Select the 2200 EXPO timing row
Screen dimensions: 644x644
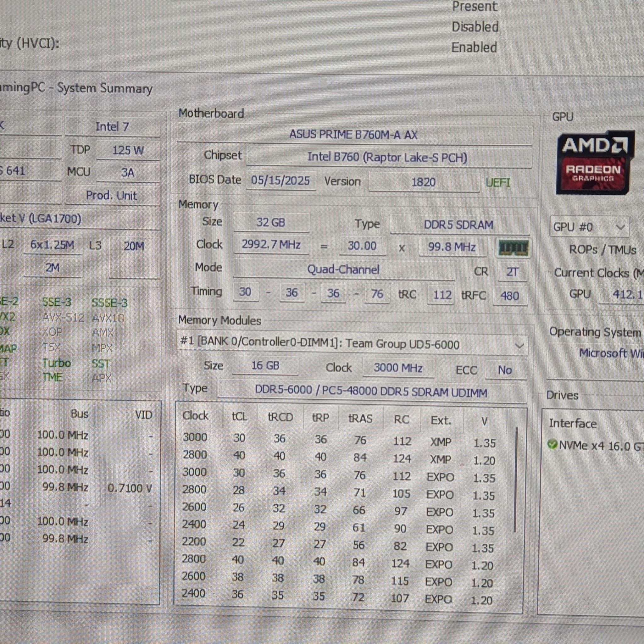[x=338, y=544]
